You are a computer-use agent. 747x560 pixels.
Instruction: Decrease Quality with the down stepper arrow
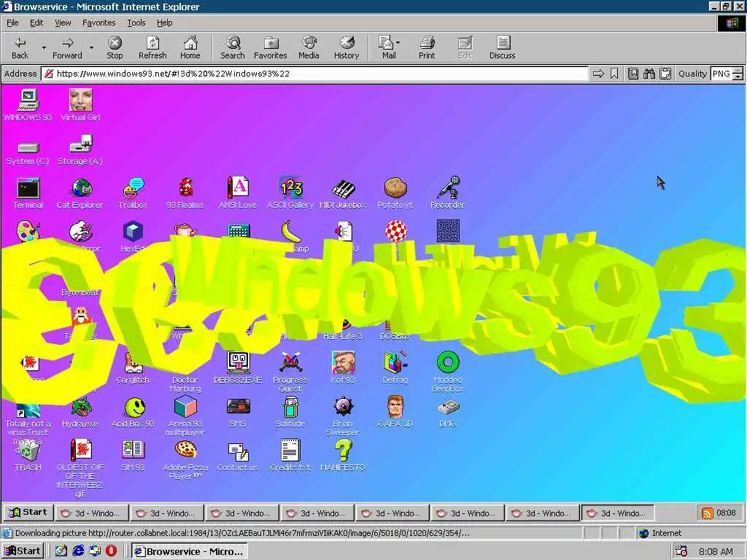[x=738, y=77]
